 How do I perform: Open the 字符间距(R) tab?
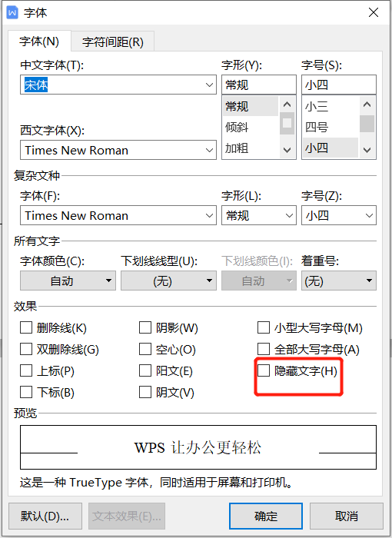[x=112, y=42]
